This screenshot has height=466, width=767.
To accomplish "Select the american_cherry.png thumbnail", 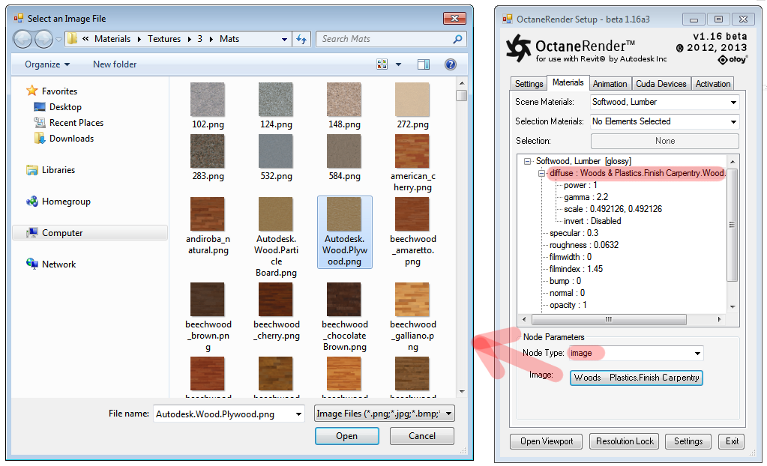I will point(412,151).
